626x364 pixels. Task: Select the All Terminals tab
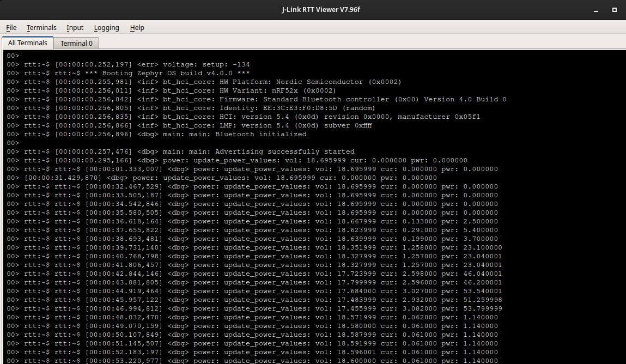click(x=28, y=43)
